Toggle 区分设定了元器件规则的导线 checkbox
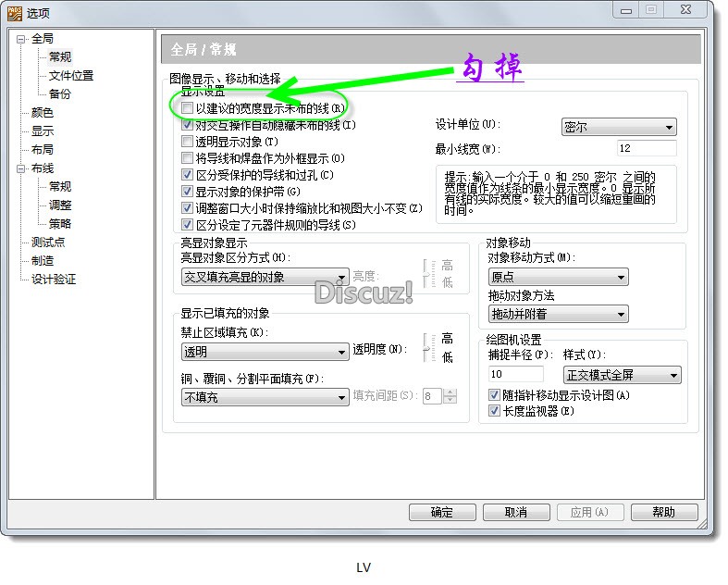This screenshot has height=585, width=728. click(x=187, y=225)
